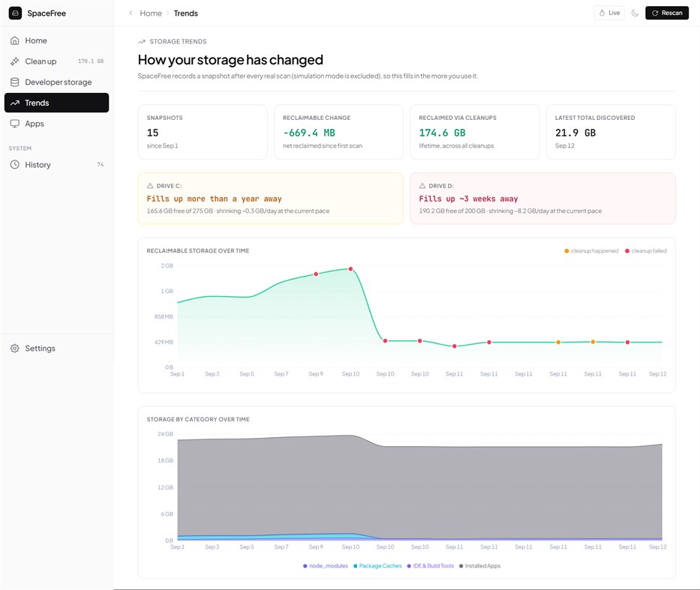Viewport: 700px width, 590px height.
Task: Click the History clock icon
Action: pos(15,165)
